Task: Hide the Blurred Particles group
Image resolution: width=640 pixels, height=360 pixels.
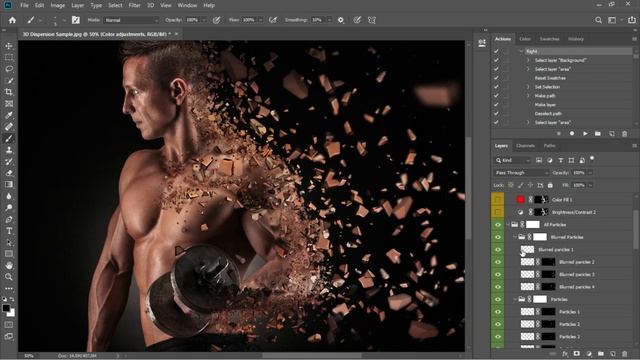Action: coord(498,237)
